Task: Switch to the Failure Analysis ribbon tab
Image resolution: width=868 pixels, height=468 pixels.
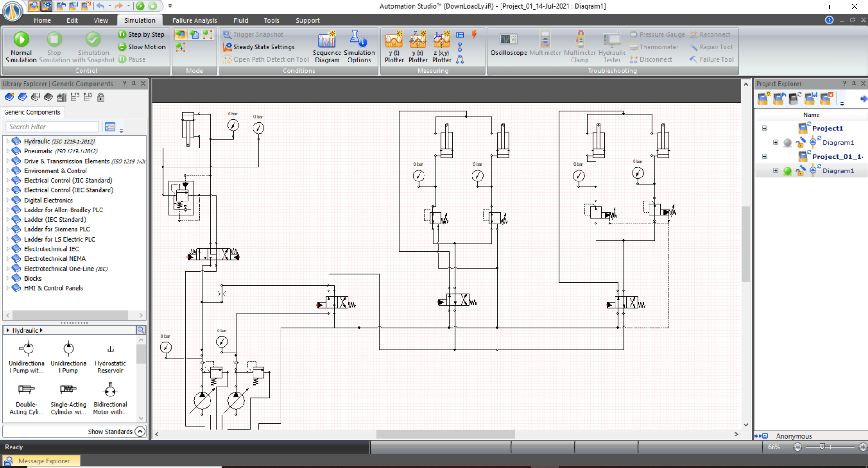Action: pos(194,20)
